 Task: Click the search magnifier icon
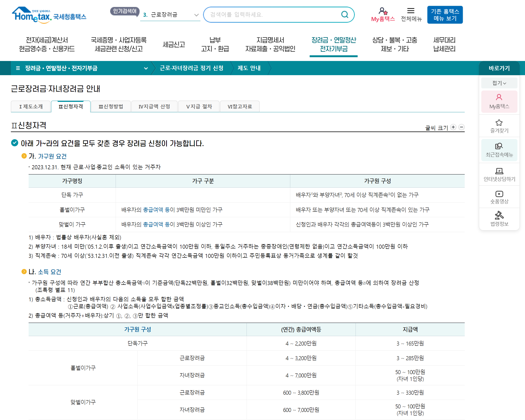pos(345,15)
